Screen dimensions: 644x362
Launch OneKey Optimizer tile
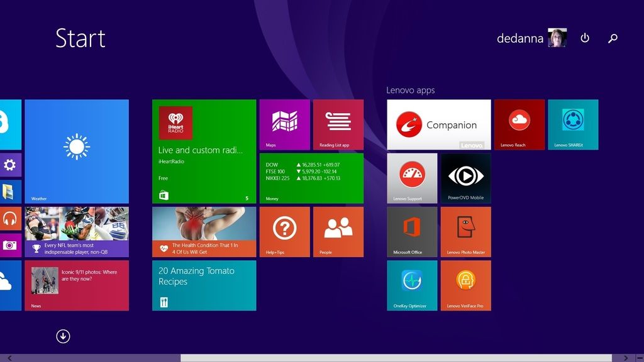click(x=412, y=285)
